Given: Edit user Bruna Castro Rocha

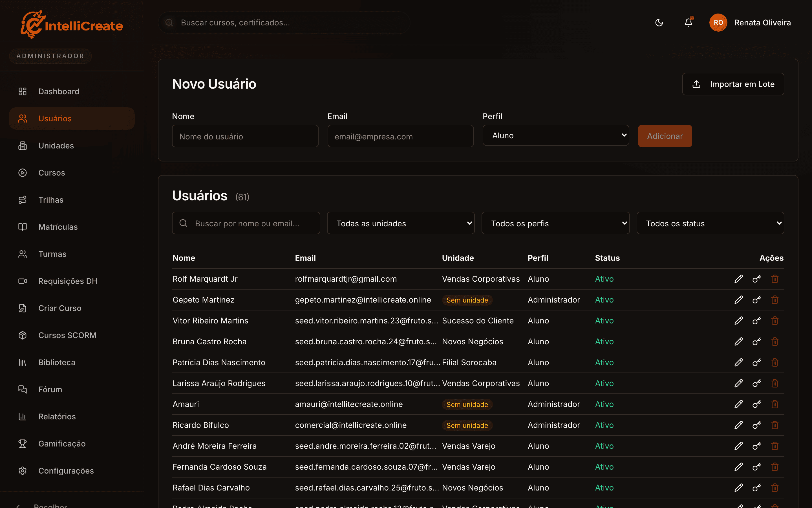Looking at the screenshot, I should [738, 341].
